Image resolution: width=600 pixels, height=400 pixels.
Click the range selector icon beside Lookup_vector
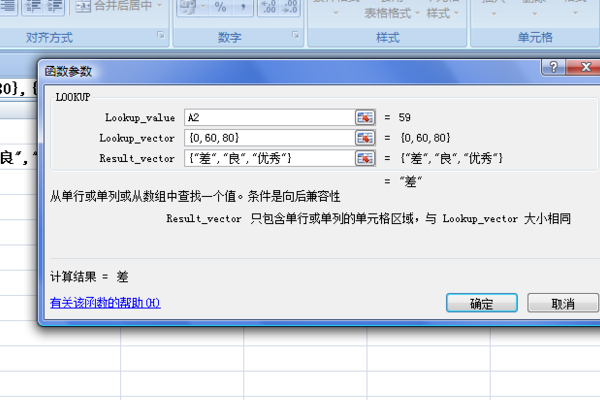pyautogui.click(x=365, y=138)
